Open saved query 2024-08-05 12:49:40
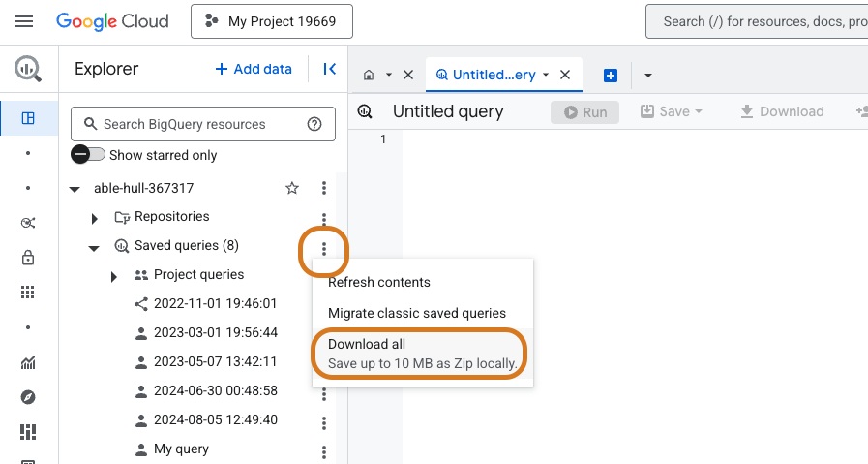Screen dimensions: 868x464 click(x=216, y=419)
